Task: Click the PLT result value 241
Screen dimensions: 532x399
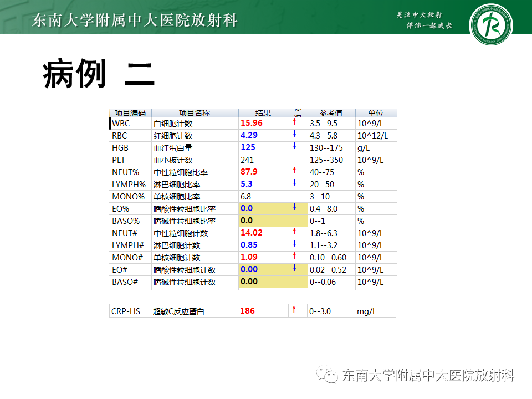Action: [247, 160]
